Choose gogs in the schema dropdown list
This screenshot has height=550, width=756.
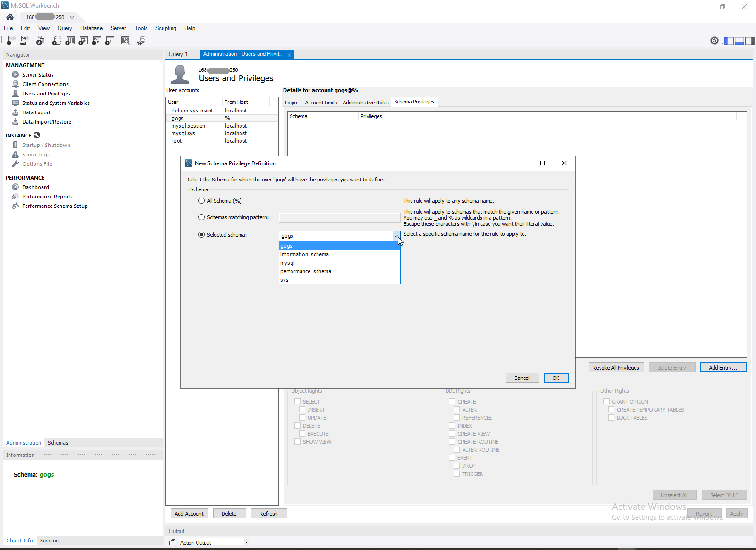click(339, 246)
